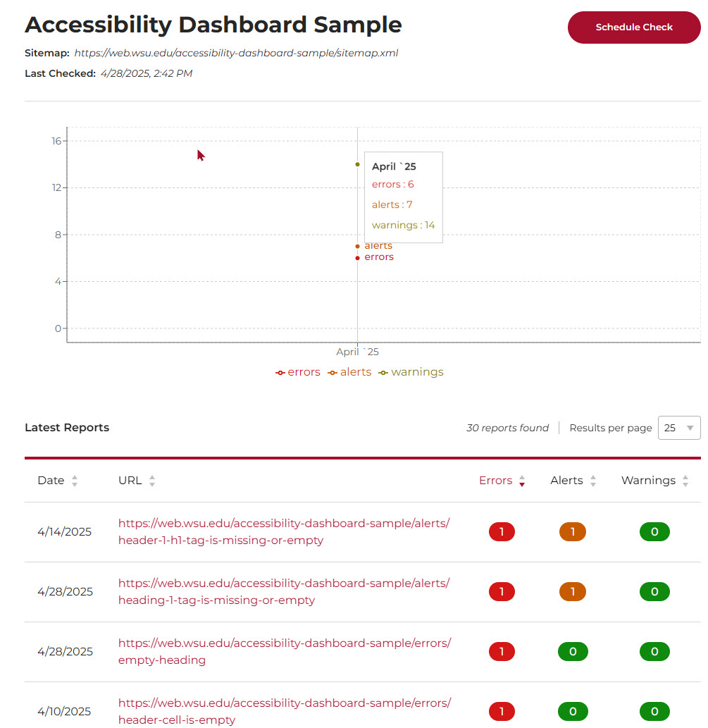Click the sitemap.xml URL text
The height and width of the screenshot is (728, 708).
pos(236,53)
